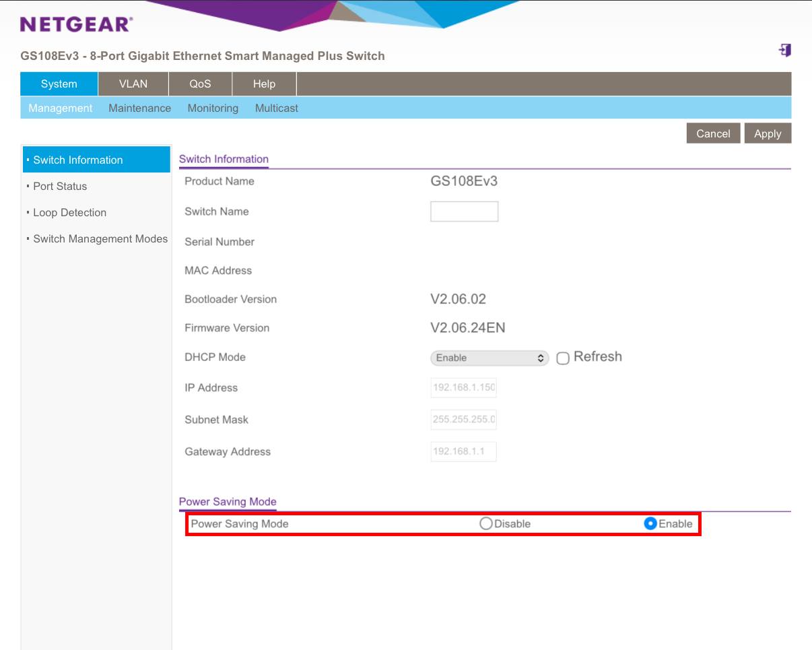Enable the Refresh checkbox
Viewport: 812px width, 650px height.
[x=563, y=358]
